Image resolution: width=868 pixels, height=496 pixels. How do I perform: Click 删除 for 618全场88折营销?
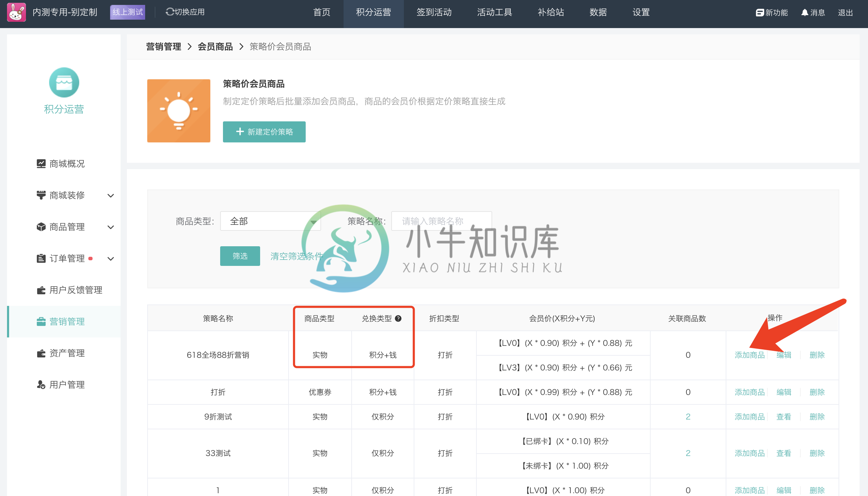(817, 355)
